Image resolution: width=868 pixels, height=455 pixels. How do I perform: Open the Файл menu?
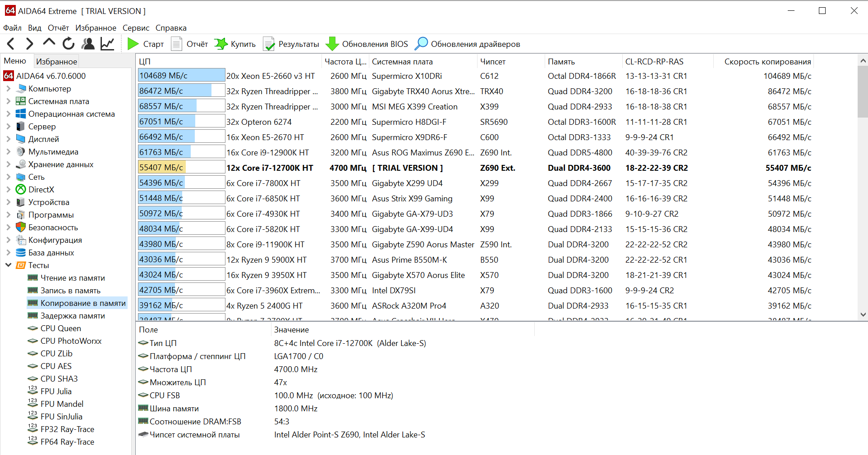pos(12,28)
